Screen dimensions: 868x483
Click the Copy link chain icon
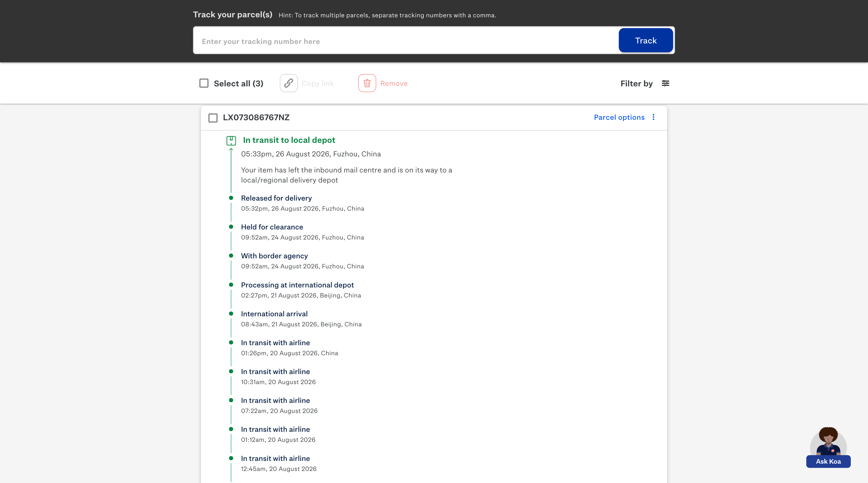click(x=288, y=83)
